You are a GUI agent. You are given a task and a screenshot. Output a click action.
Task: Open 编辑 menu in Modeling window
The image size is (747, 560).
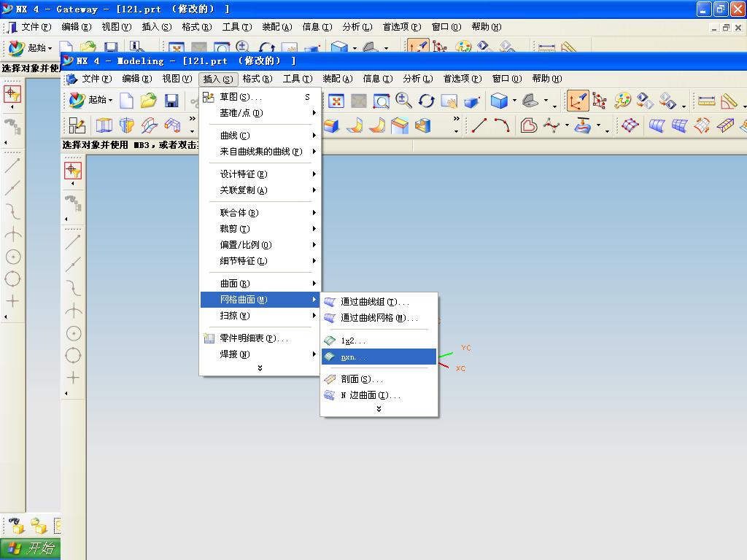coord(136,79)
